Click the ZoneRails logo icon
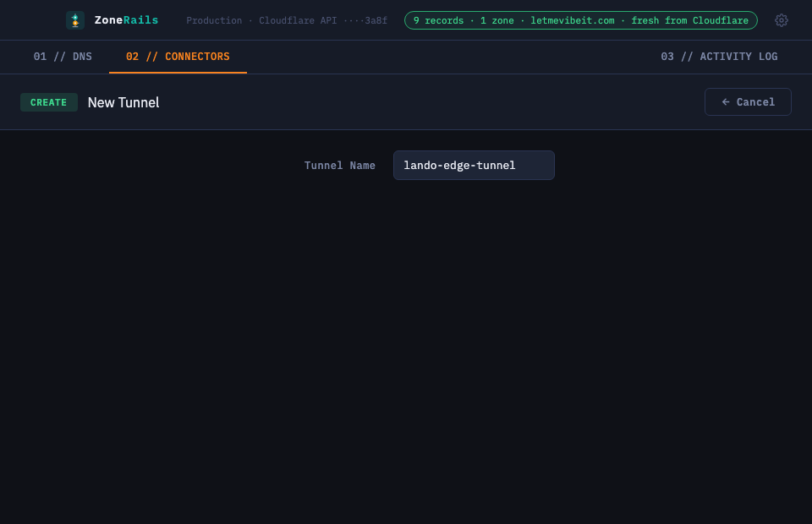The height and width of the screenshot is (524, 812). [75, 20]
